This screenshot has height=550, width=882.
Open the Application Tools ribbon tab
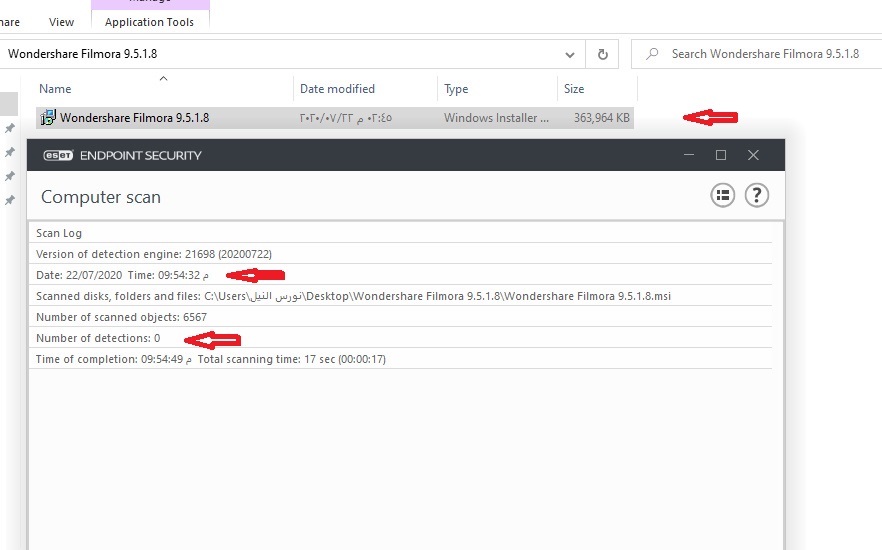(x=150, y=21)
